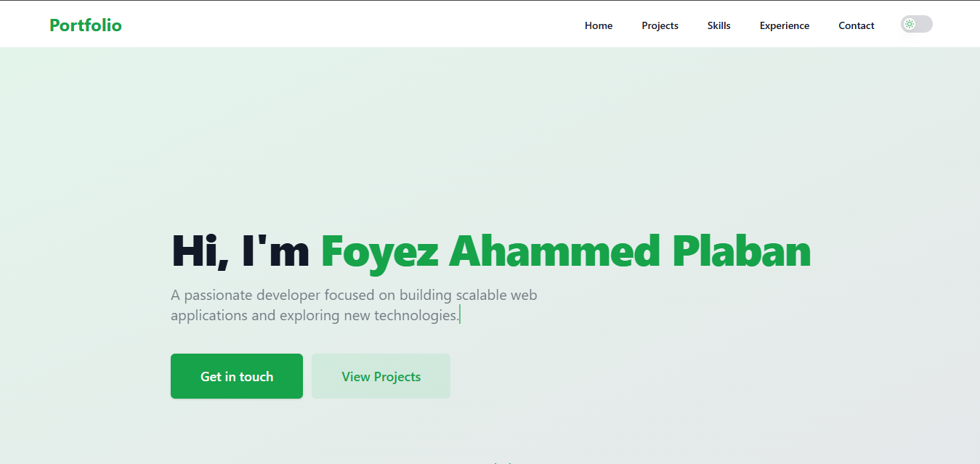This screenshot has width=980, height=464.
Task: Open the Experience page from the menu
Action: click(784, 25)
